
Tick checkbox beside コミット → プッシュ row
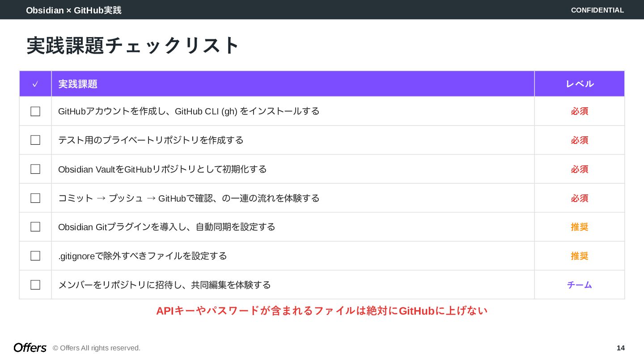tap(35, 198)
